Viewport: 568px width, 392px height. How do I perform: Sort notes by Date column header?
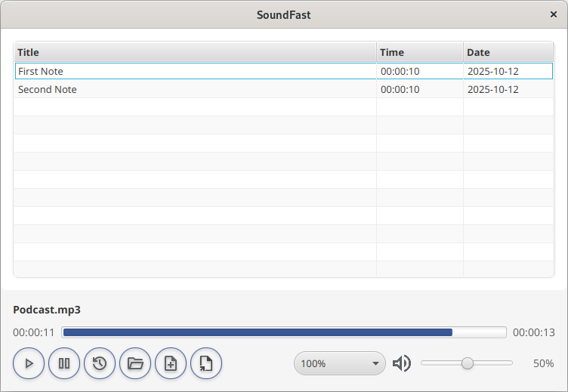[508, 52]
